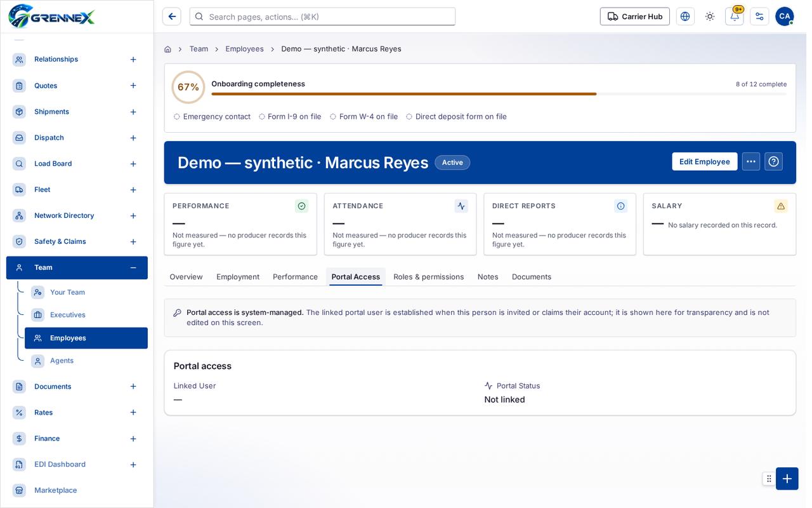Click the Form I-9 on file item

click(x=290, y=117)
